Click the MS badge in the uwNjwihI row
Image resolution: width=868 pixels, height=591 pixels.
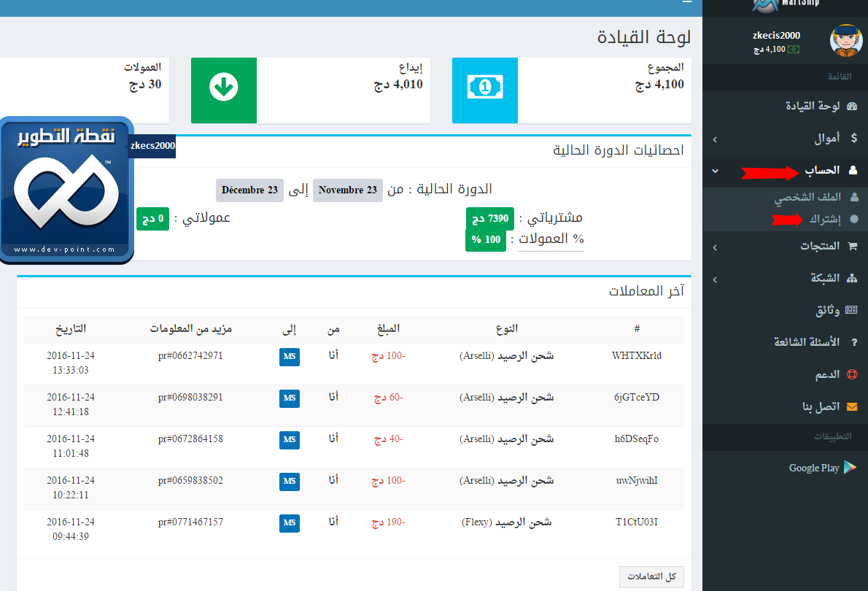tap(290, 482)
